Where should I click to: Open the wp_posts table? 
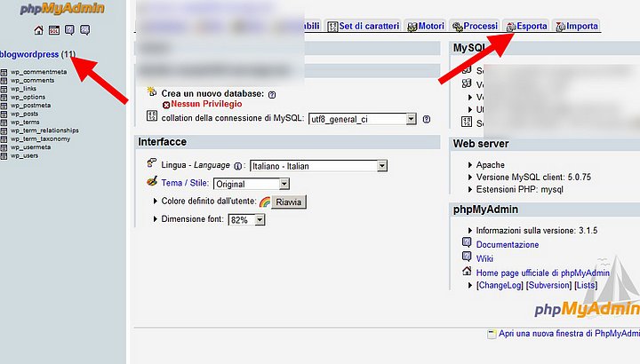point(25,115)
